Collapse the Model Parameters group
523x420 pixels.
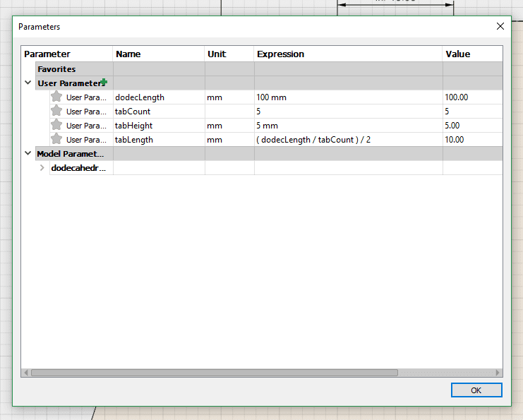pyautogui.click(x=28, y=153)
